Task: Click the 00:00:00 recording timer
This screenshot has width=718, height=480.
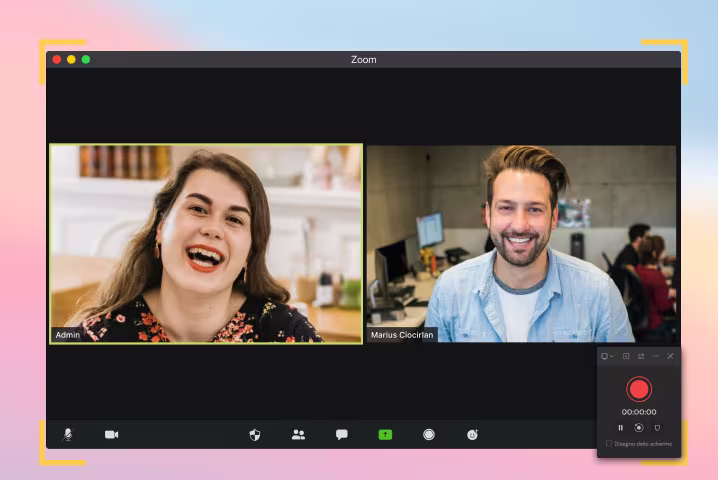Action: (639, 412)
